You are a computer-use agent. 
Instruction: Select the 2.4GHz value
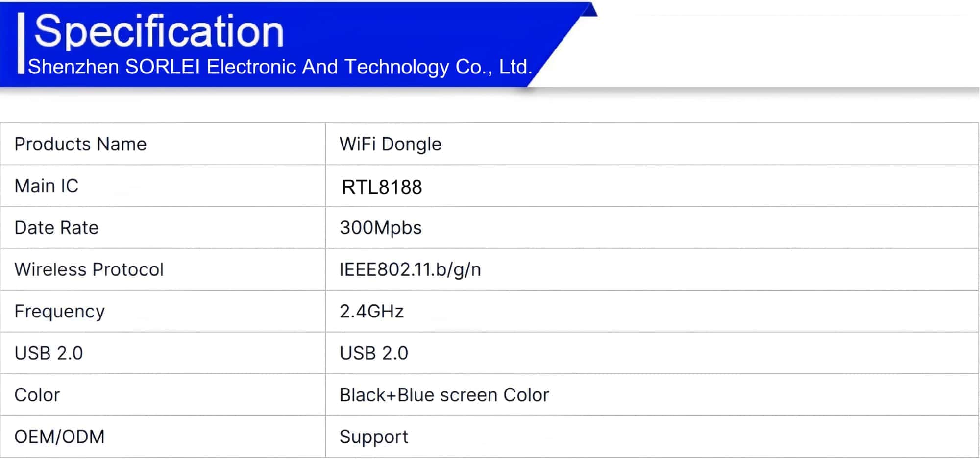(371, 312)
